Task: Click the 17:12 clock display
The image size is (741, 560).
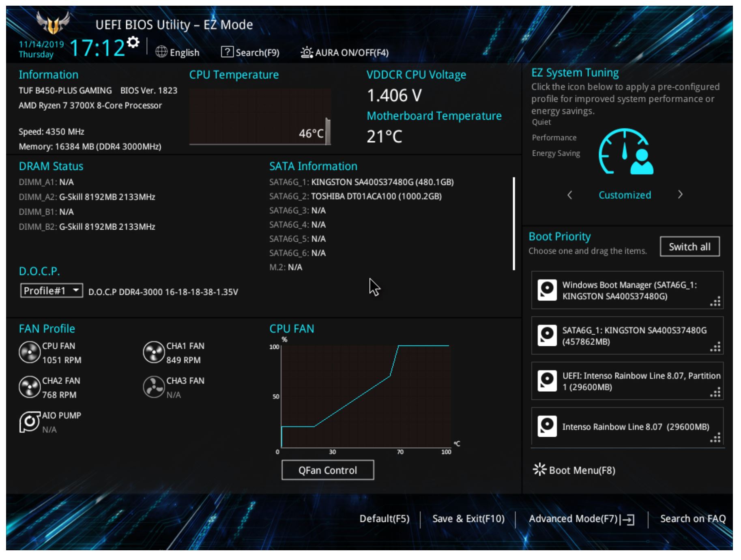Action: click(97, 47)
